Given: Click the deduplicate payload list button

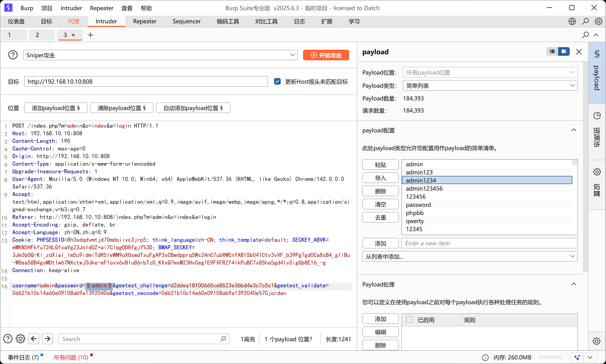Looking at the screenshot, I should coord(380,217).
